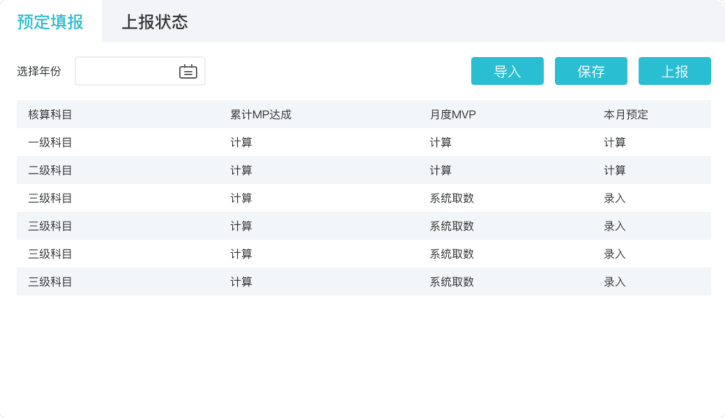
Task: Select the 一级科目 row label
Action: coord(50,142)
